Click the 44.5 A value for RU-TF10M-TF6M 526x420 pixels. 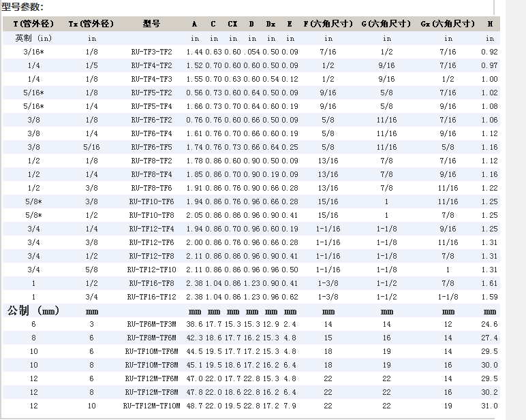195,352
